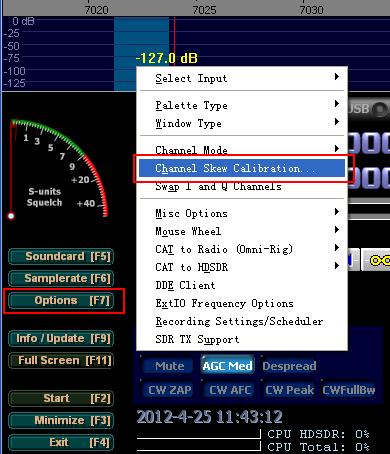Click the Start [F2] button
This screenshot has height=454, width=390.
point(61,398)
